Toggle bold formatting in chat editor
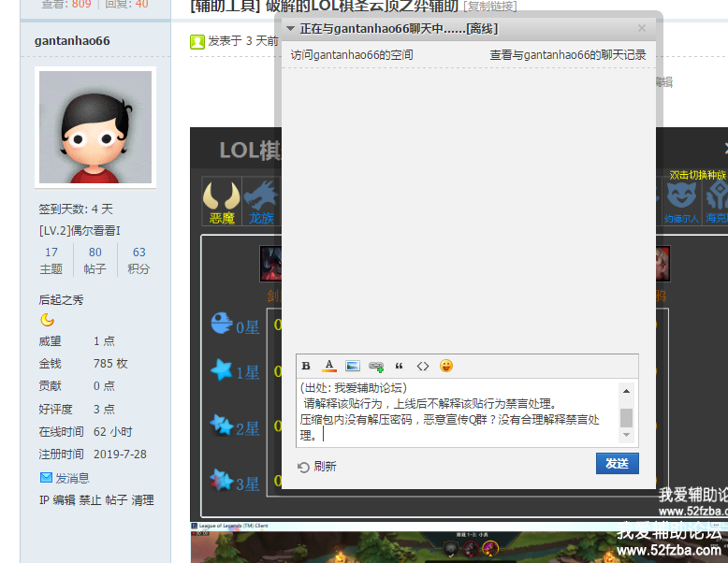This screenshot has height=563, width=728. point(305,366)
